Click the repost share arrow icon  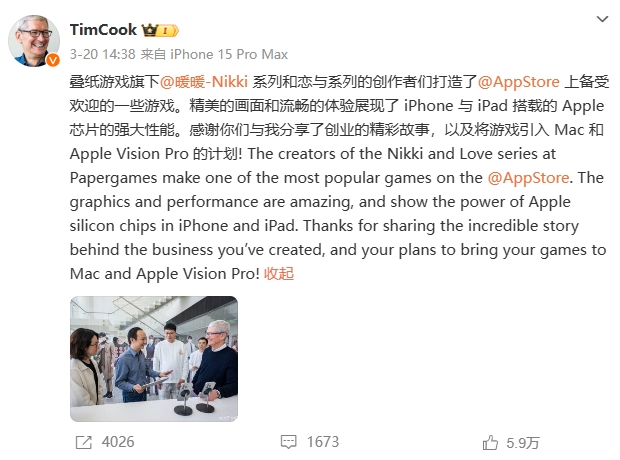pyautogui.click(x=83, y=442)
